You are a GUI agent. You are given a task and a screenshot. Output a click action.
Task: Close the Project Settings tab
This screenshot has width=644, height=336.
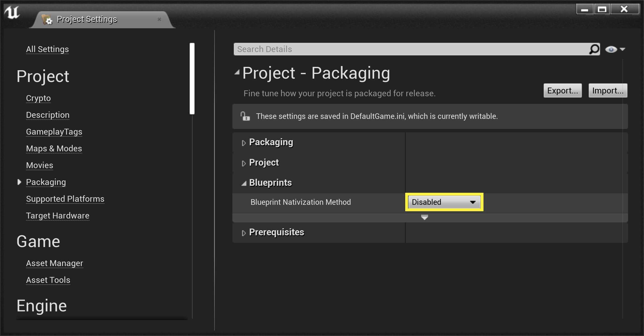point(159,19)
